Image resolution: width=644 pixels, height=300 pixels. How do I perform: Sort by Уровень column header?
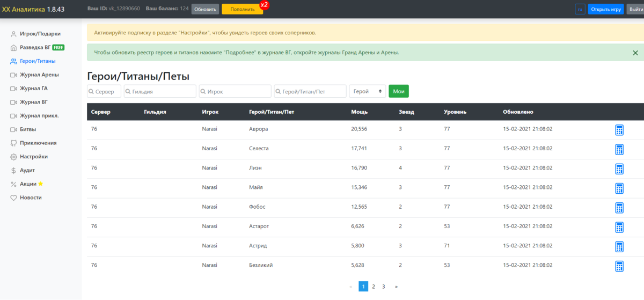click(455, 112)
